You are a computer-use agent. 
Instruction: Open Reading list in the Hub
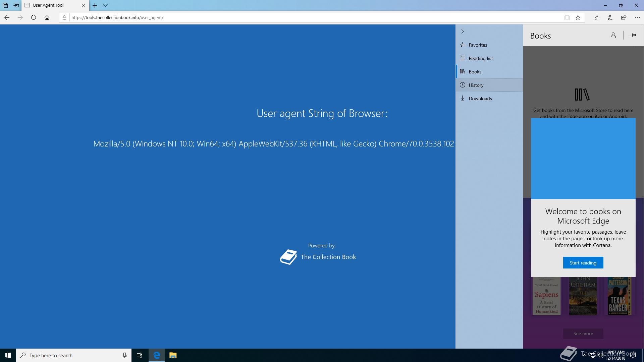(489, 58)
